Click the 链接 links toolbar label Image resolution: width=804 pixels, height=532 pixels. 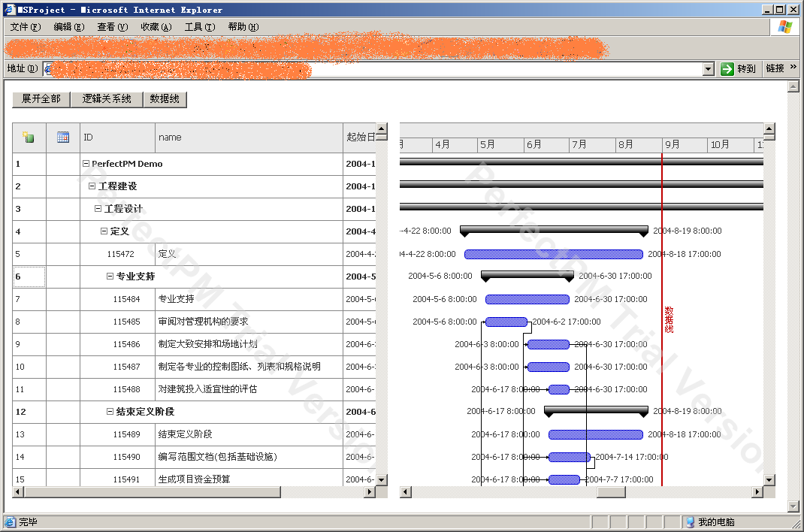(x=775, y=68)
